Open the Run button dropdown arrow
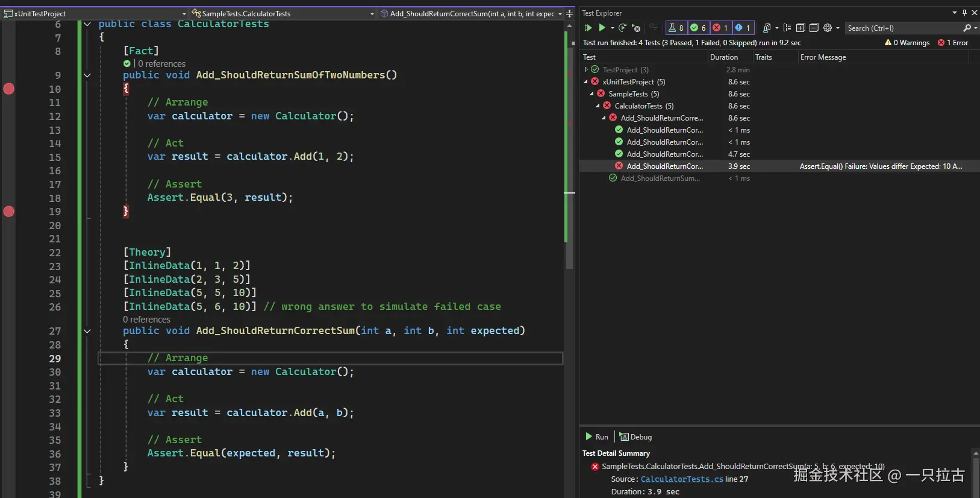 (x=613, y=28)
